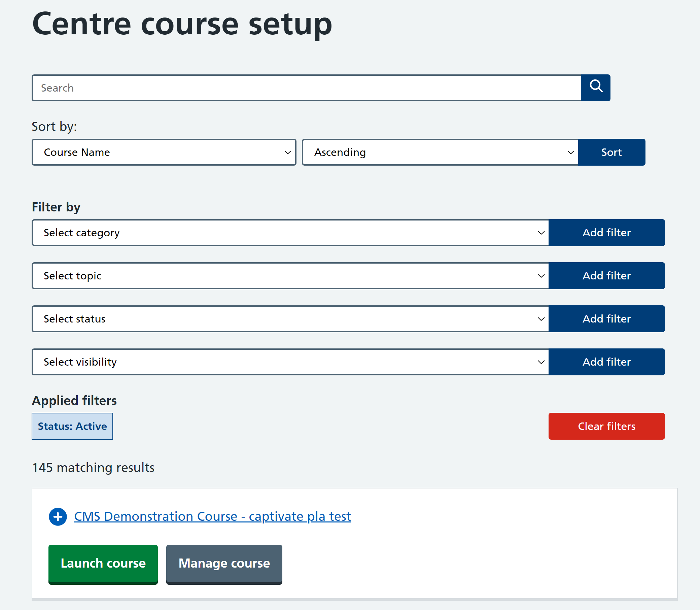
Task: Add filter for topic
Action: pos(606,276)
